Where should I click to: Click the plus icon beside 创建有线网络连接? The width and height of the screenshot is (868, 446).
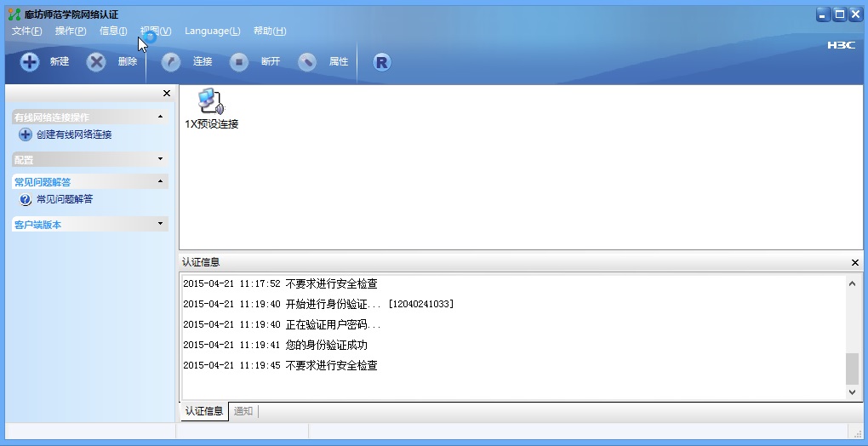pyautogui.click(x=26, y=134)
